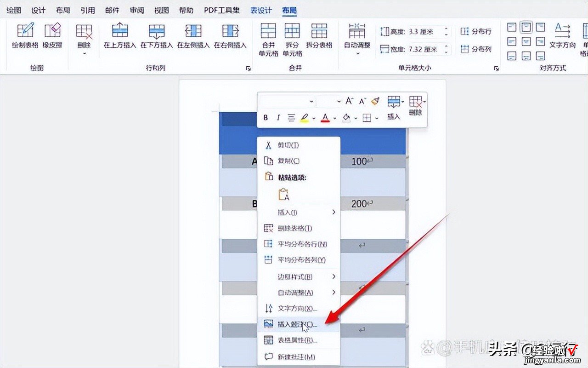Select the Eraser (橡皮擦) tool

coord(53,36)
